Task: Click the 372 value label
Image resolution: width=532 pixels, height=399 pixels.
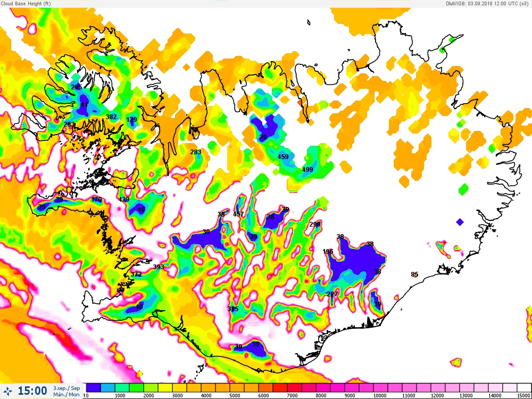Action: (136, 274)
